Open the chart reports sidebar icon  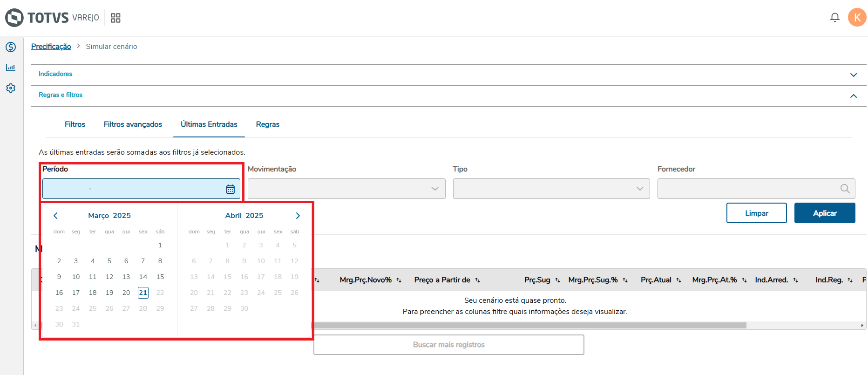tap(11, 68)
